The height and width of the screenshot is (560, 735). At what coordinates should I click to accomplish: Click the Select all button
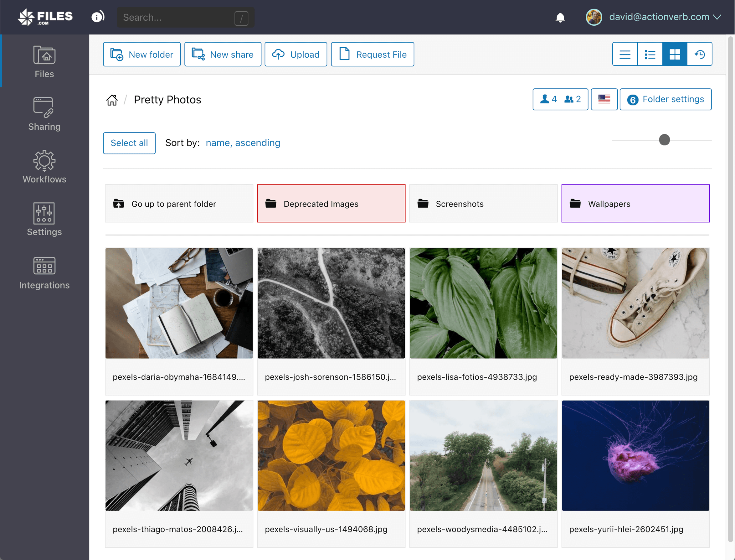coord(129,143)
